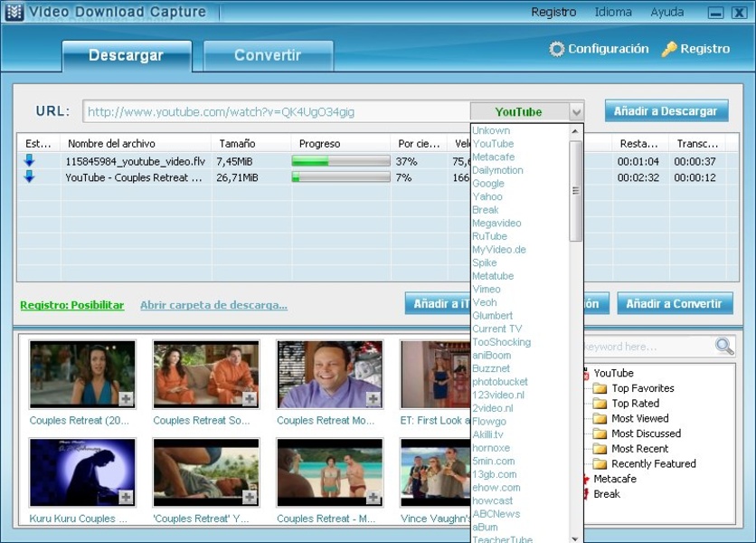Click the magnifier search icon

pyautogui.click(x=724, y=346)
